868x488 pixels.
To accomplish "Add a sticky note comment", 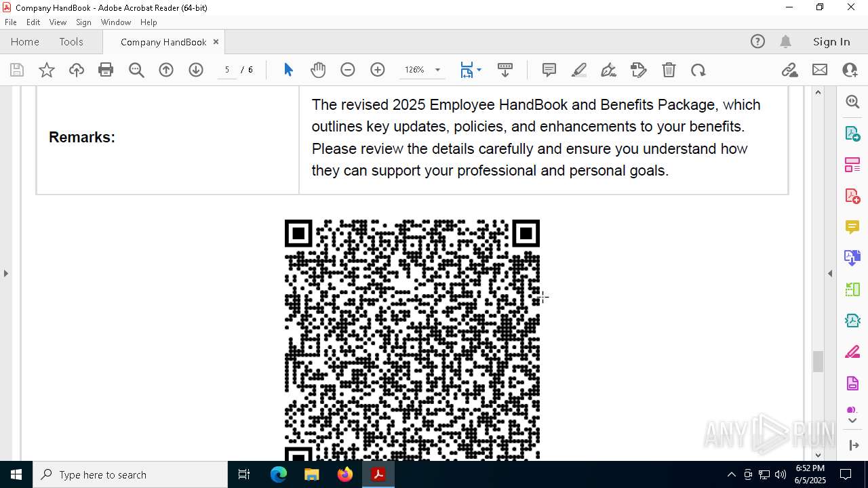I will [x=549, y=70].
